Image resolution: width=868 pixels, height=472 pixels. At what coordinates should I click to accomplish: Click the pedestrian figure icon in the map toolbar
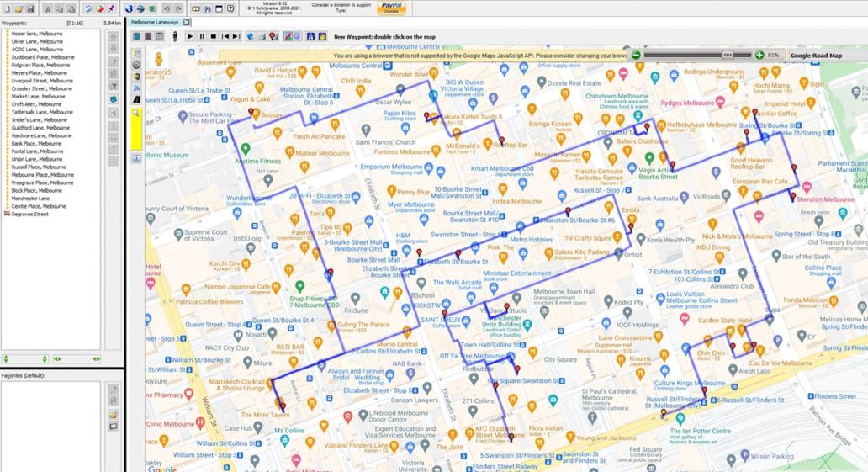click(x=175, y=36)
